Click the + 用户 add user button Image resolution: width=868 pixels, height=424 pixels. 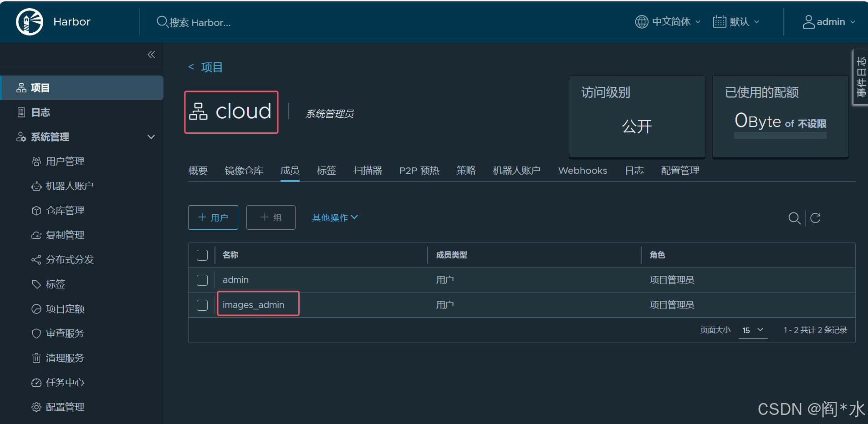click(213, 217)
